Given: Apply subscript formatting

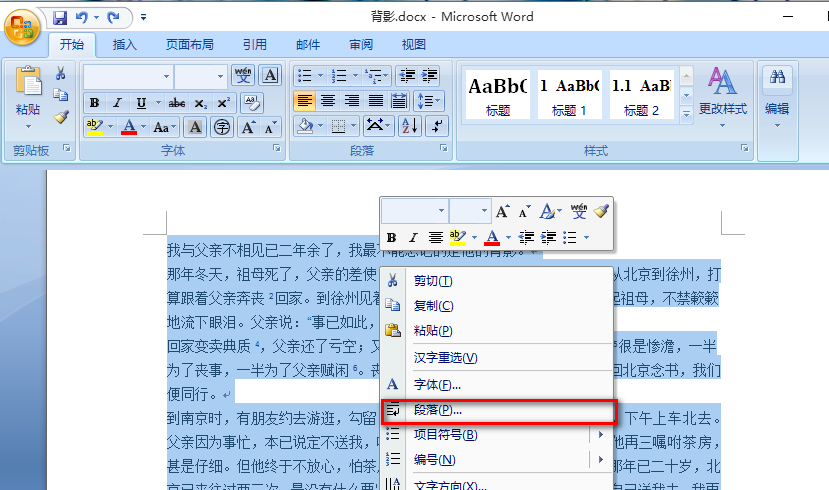Looking at the screenshot, I should point(200,103).
